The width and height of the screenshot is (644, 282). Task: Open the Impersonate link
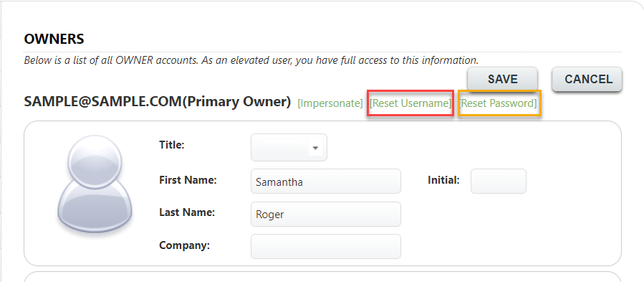[330, 103]
